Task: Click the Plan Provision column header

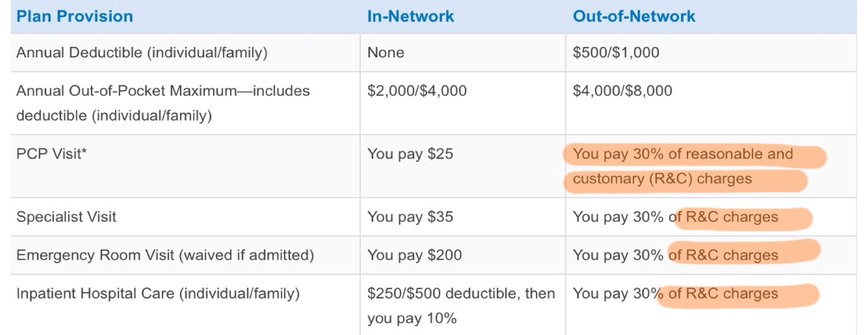Action: pos(74,16)
